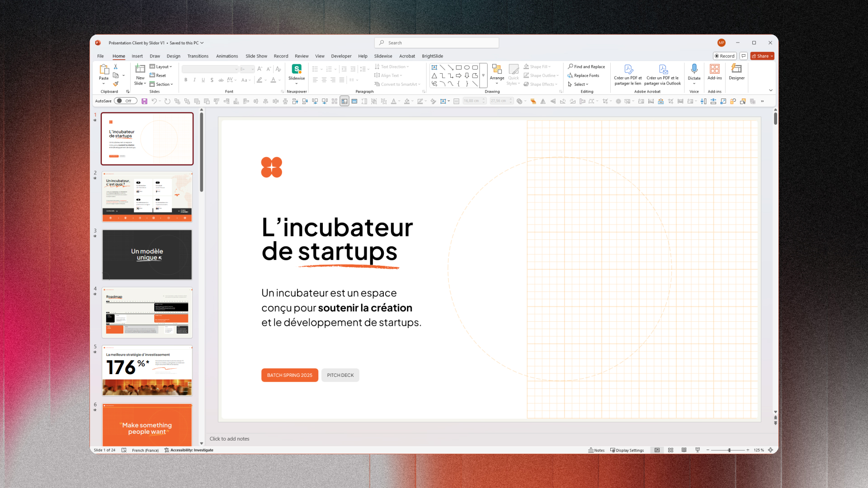Open the Slidewise add-in icon
868x488 pixels.
(297, 69)
